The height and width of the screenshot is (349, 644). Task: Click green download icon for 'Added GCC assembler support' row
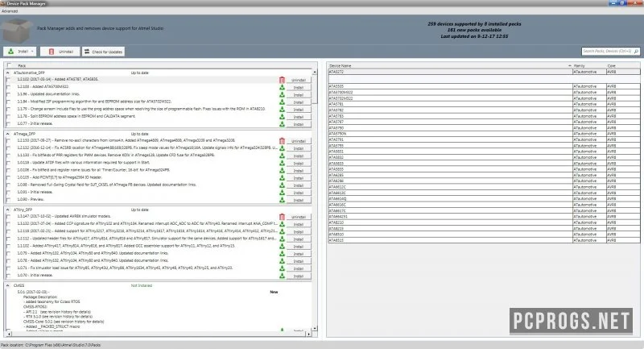coord(283,246)
